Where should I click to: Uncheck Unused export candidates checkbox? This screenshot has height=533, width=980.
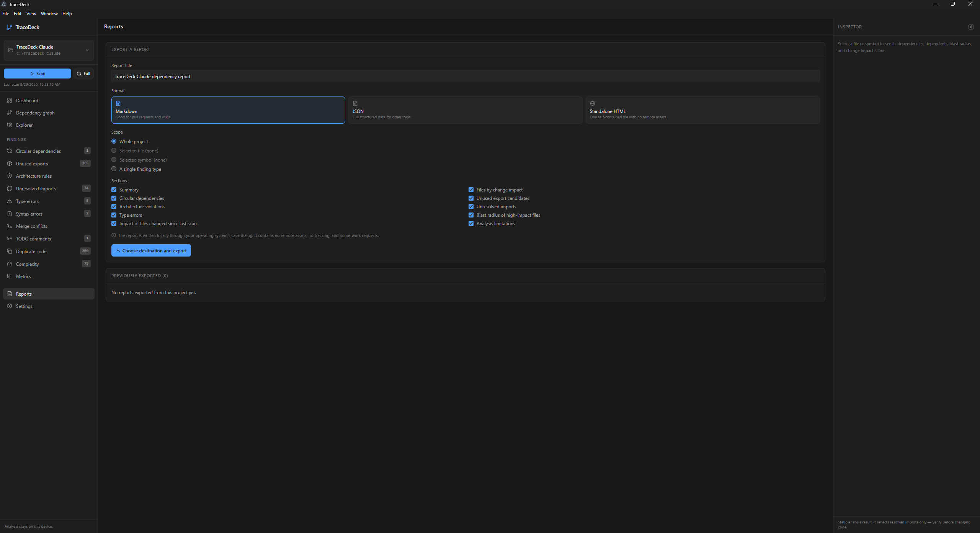pyautogui.click(x=471, y=198)
